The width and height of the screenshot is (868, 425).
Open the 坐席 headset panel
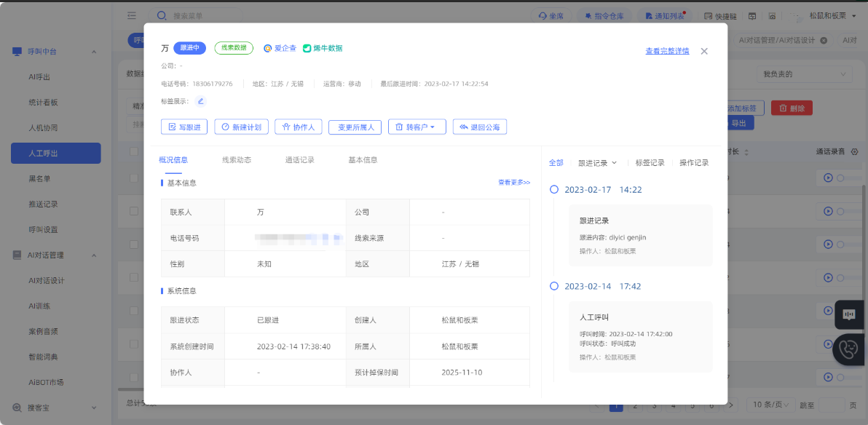[551, 16]
